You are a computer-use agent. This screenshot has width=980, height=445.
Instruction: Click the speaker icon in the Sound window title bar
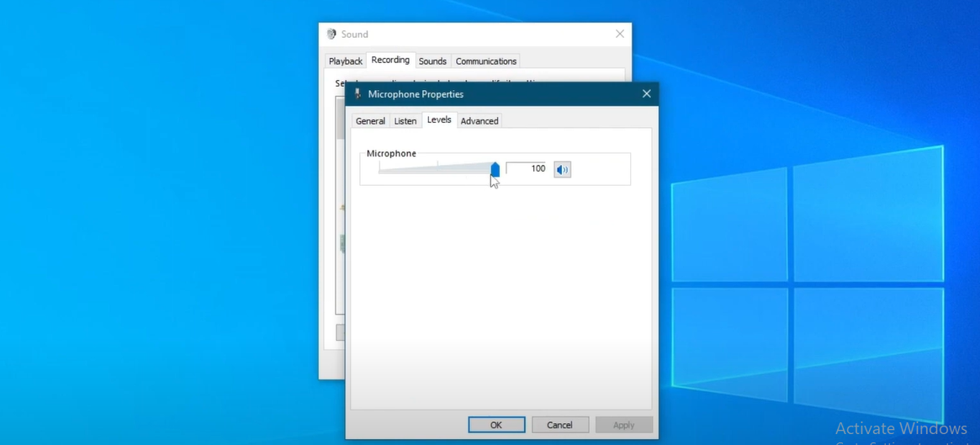pyautogui.click(x=331, y=34)
